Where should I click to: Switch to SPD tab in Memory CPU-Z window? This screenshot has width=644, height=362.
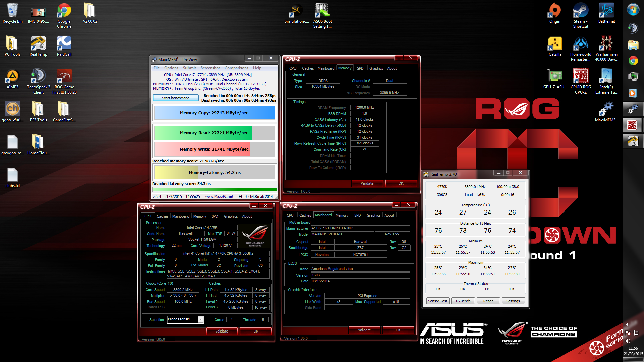pyautogui.click(x=360, y=68)
